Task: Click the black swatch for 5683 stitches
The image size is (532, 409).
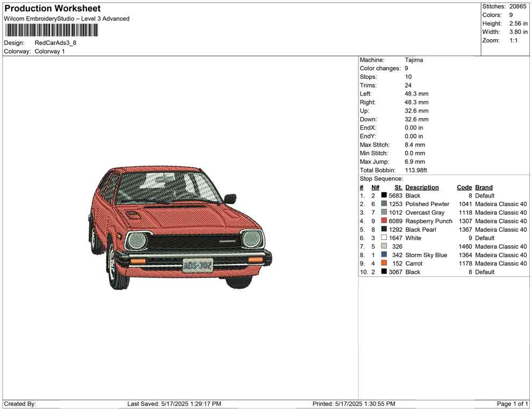Action: pyautogui.click(x=384, y=196)
